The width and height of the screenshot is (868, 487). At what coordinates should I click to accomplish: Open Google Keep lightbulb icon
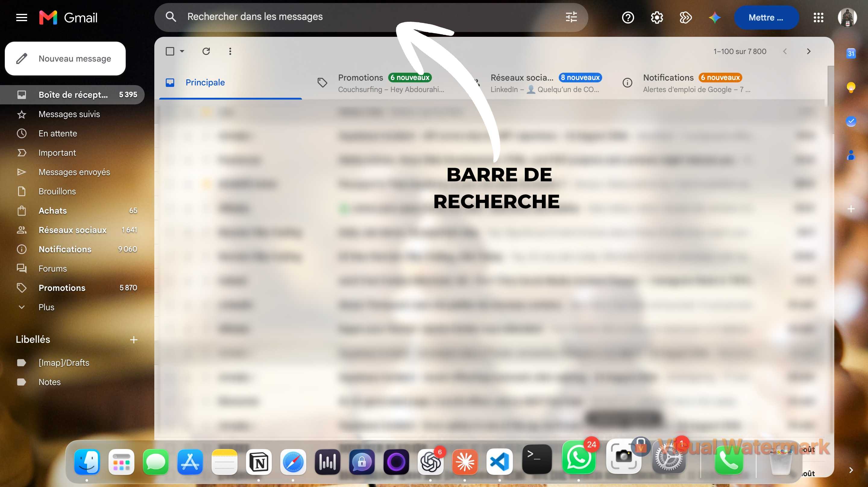pyautogui.click(x=851, y=87)
